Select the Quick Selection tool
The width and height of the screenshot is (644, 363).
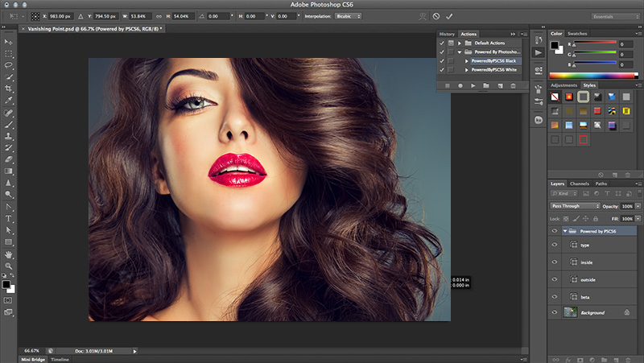tap(8, 76)
